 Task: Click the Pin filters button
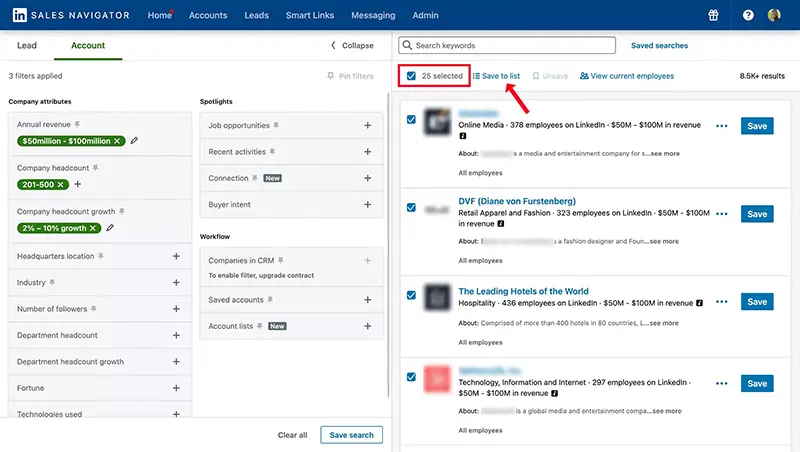[351, 76]
